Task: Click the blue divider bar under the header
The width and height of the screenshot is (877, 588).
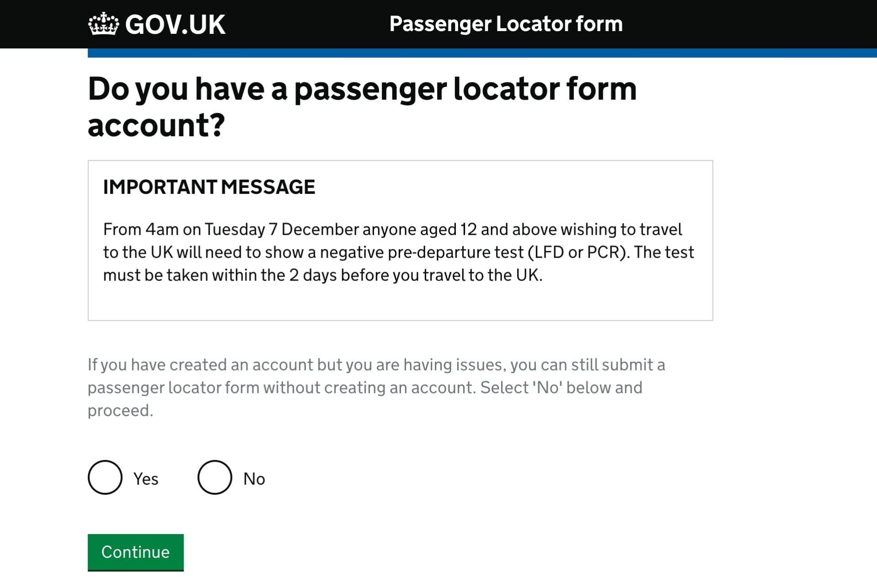Action: (480, 52)
